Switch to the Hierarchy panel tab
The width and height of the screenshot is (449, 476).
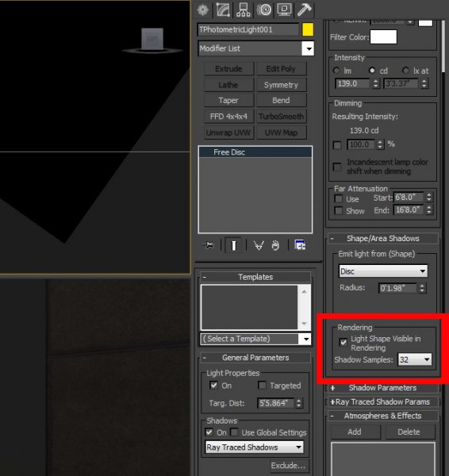244,10
